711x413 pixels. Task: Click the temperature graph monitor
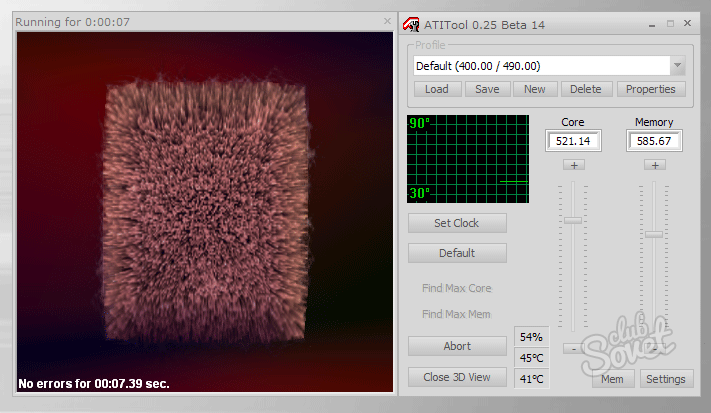pyautogui.click(x=468, y=159)
